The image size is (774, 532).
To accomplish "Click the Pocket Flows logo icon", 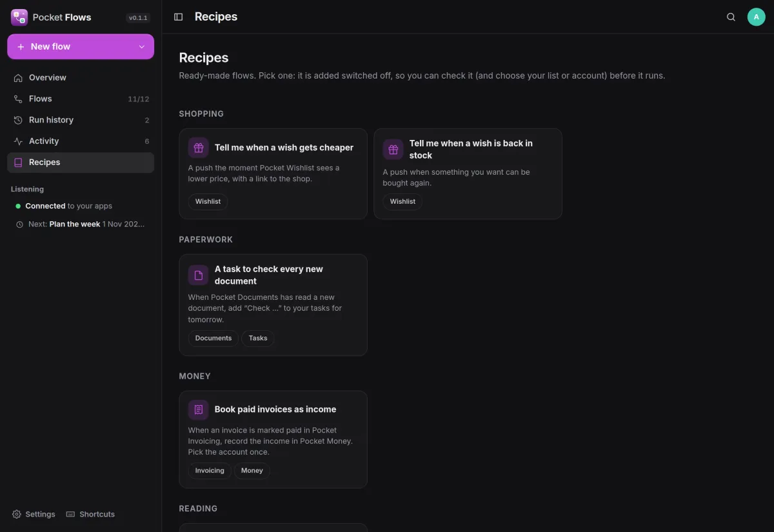I will point(19,17).
